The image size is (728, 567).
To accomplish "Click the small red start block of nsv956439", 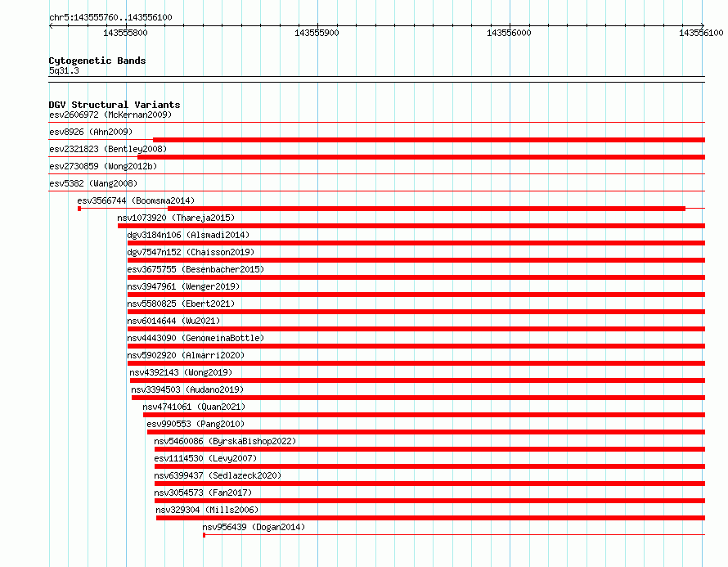I will pyautogui.click(x=204, y=535).
